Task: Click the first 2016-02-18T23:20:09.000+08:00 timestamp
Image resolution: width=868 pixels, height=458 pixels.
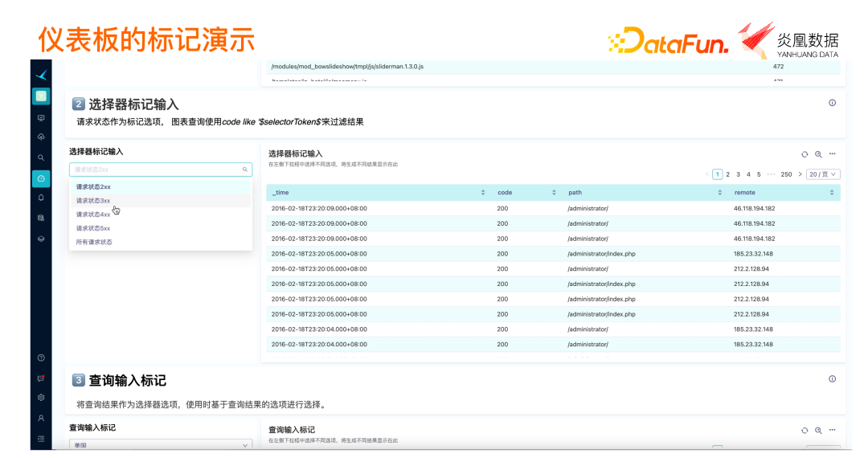Action: [x=319, y=209]
